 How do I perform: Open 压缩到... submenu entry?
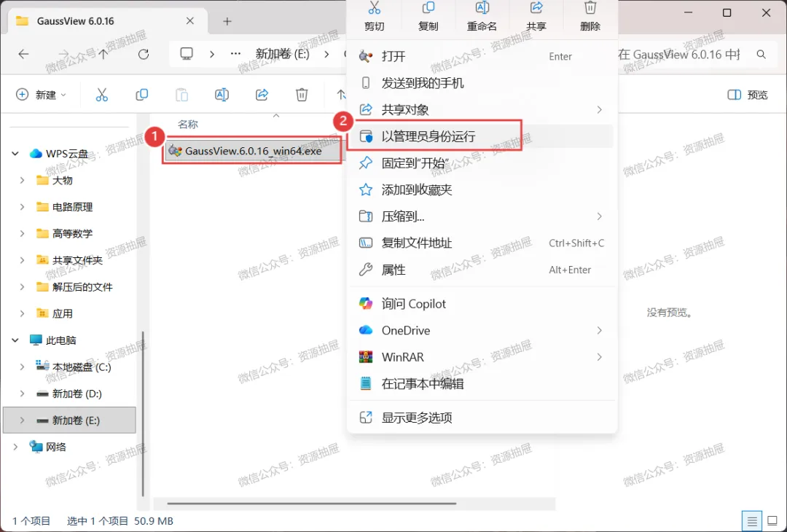482,216
